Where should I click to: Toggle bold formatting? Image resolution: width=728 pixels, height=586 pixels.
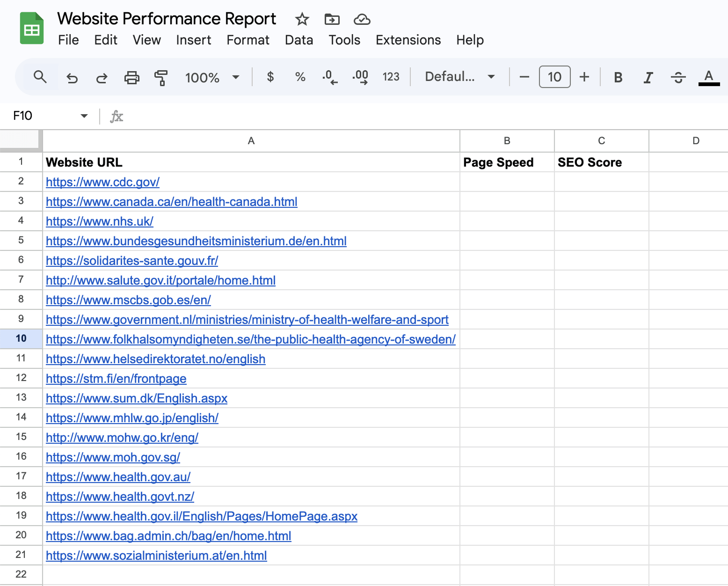(618, 77)
